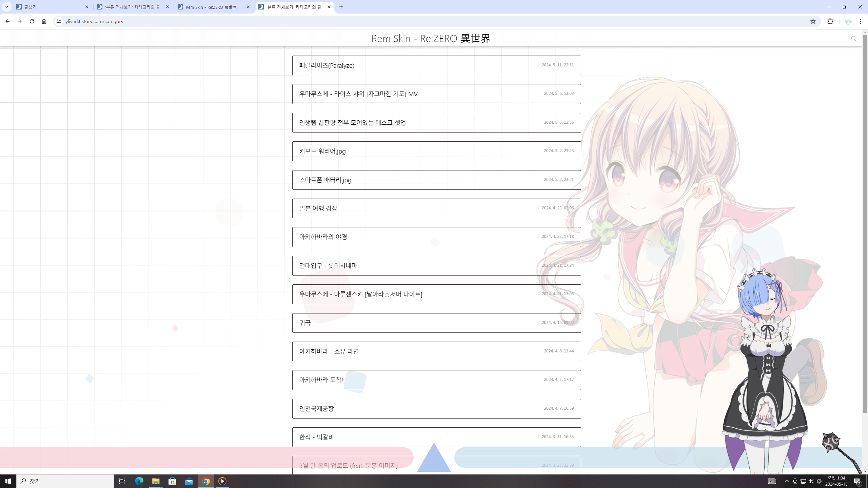Viewport: 868px width, 488px height.
Task: Navigate back with back arrow
Action: coord(7,21)
